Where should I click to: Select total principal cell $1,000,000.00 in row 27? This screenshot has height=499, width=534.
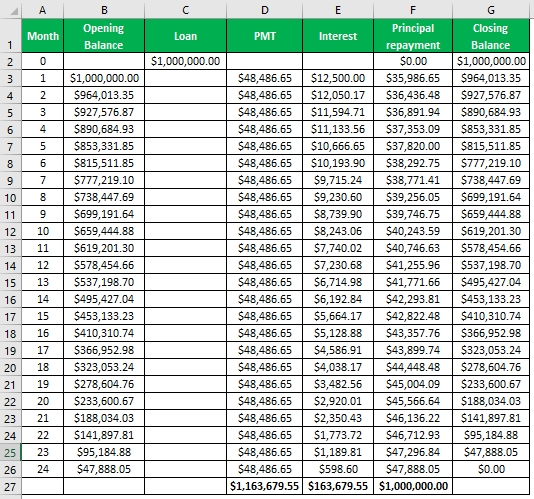(x=413, y=486)
